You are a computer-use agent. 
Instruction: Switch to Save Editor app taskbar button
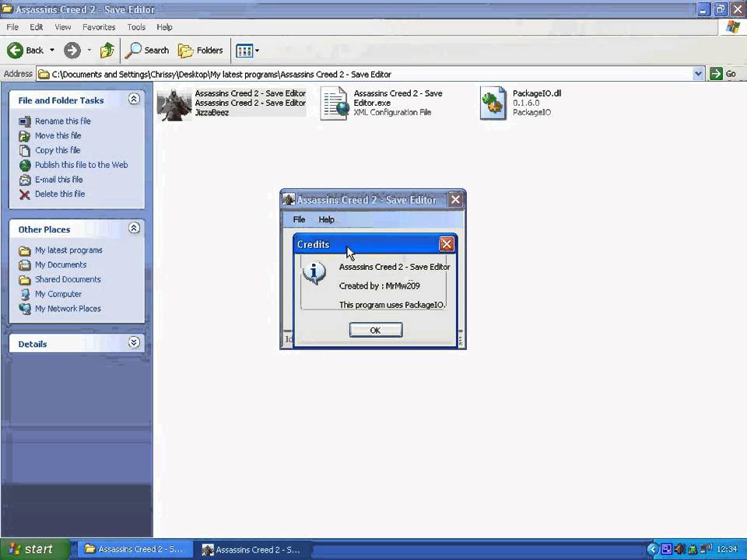(254, 550)
